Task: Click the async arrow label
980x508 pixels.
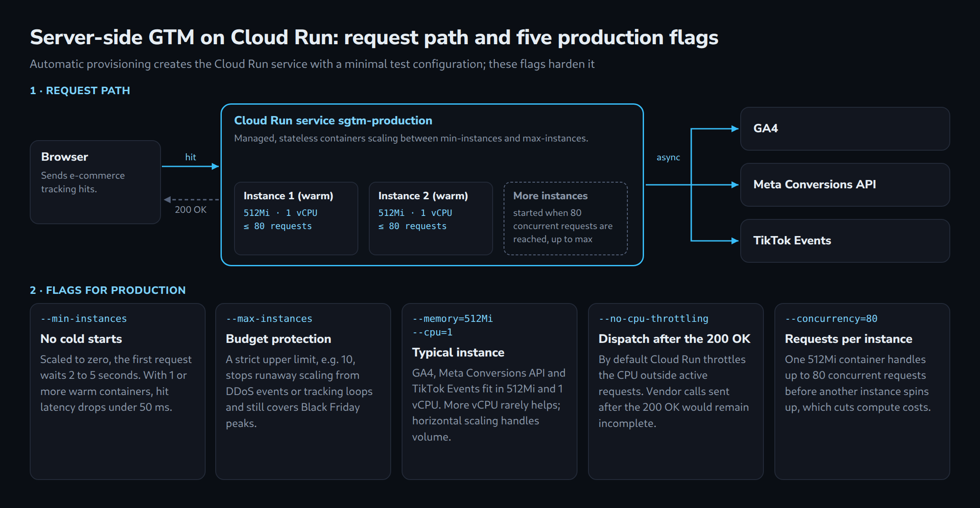Action: coord(668,158)
